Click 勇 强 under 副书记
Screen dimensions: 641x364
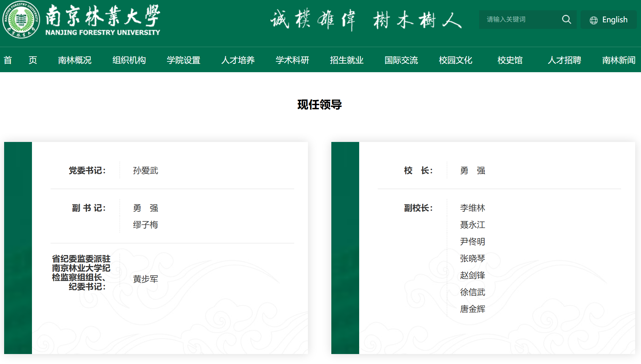click(146, 208)
